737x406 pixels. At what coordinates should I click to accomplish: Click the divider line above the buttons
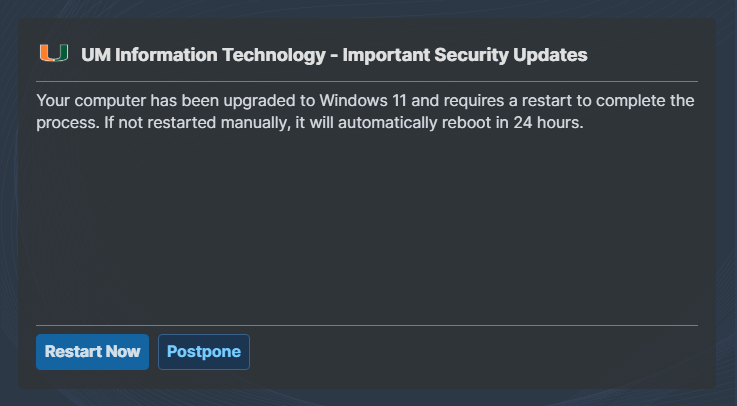367,325
